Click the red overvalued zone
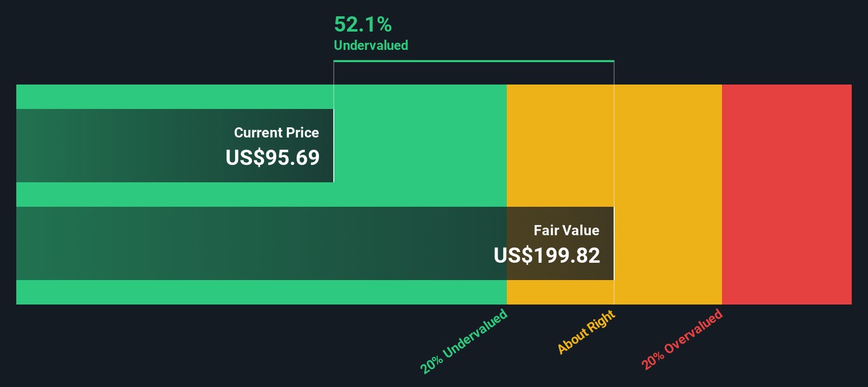 [787, 194]
